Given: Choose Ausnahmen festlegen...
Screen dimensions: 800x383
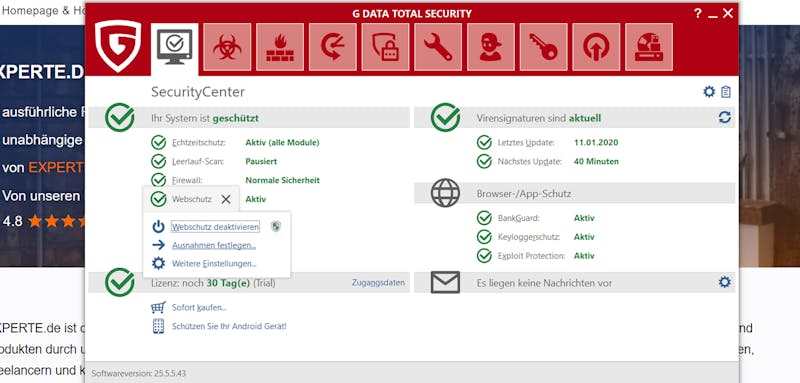Looking at the screenshot, I should tap(214, 245).
